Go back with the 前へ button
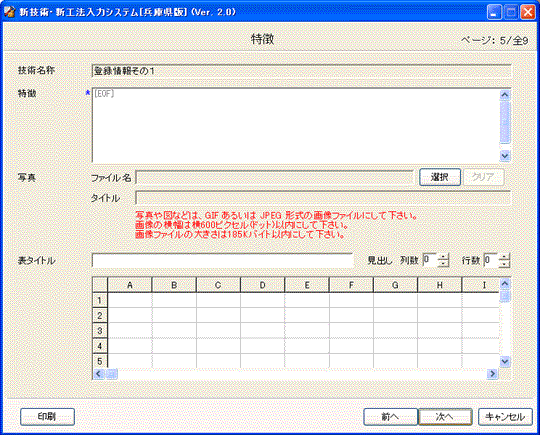Image resolution: width=540 pixels, height=435 pixels. coord(391,417)
